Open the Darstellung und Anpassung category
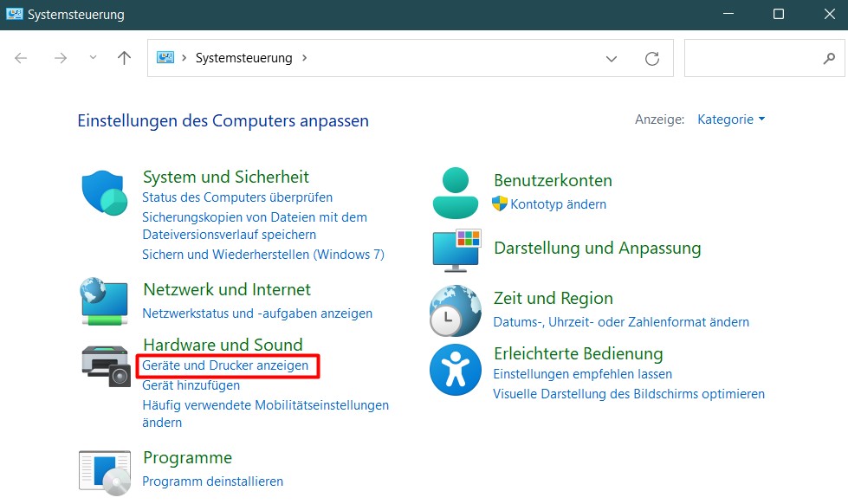 point(598,249)
